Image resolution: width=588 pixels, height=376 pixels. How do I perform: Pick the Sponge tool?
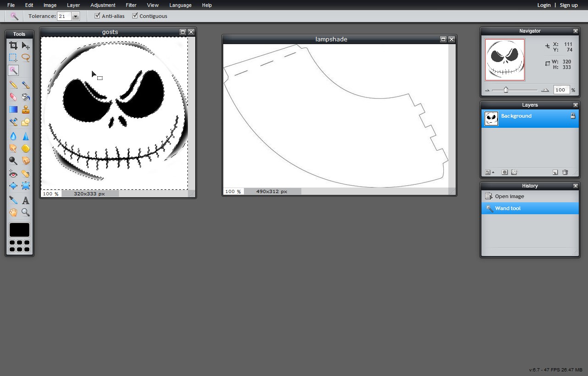[26, 148]
